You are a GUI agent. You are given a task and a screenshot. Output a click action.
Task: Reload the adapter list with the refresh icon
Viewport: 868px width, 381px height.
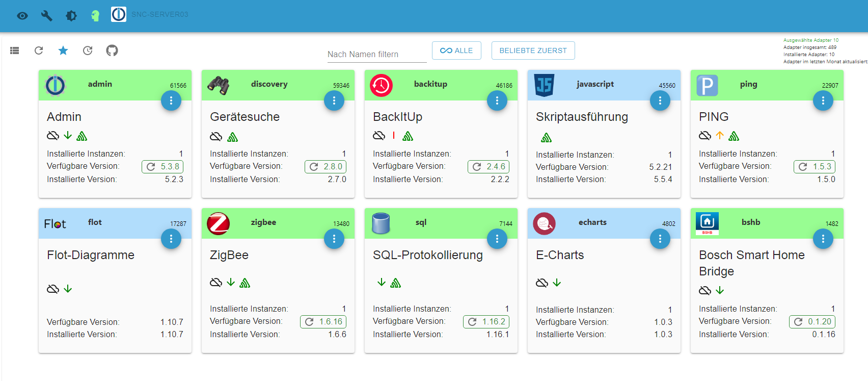39,50
